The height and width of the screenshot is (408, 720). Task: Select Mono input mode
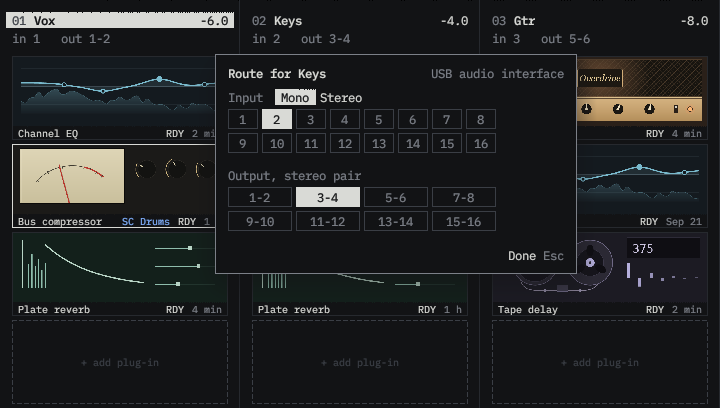pos(295,98)
